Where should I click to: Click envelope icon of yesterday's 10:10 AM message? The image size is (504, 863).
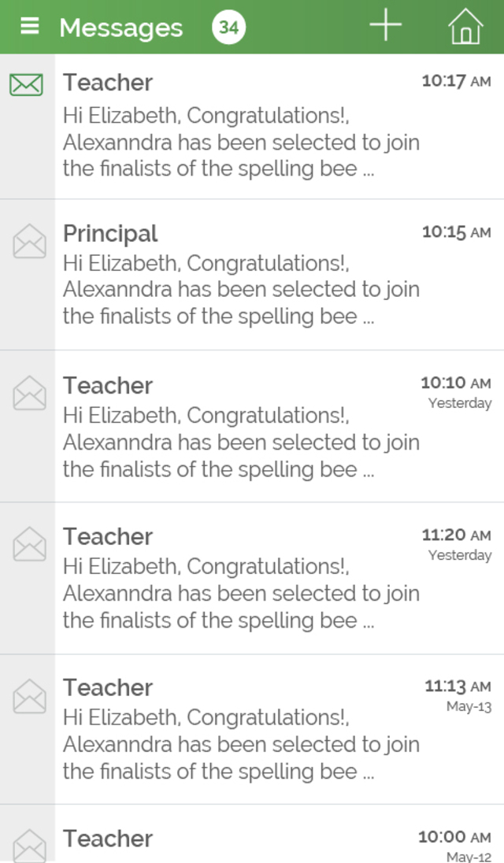click(29, 393)
